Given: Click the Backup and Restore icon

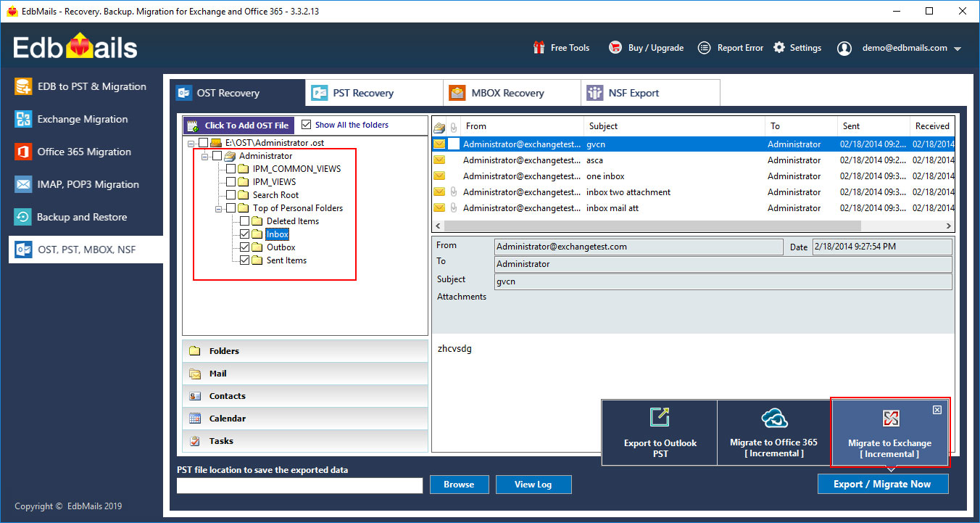Looking at the screenshot, I should point(24,217).
